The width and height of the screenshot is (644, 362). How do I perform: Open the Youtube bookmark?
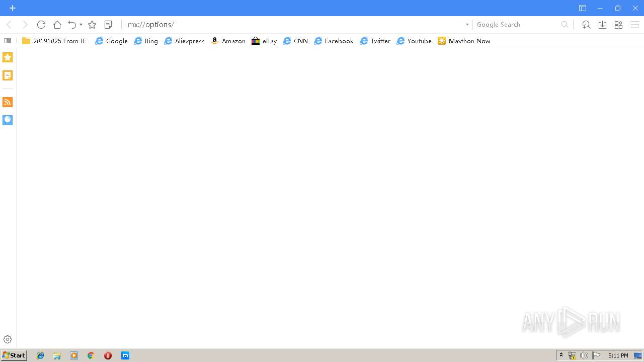point(414,41)
